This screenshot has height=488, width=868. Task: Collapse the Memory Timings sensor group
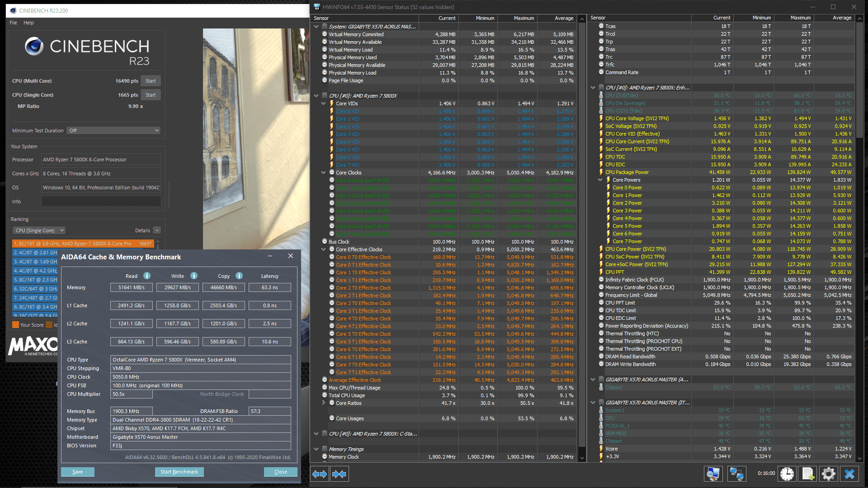click(x=316, y=449)
